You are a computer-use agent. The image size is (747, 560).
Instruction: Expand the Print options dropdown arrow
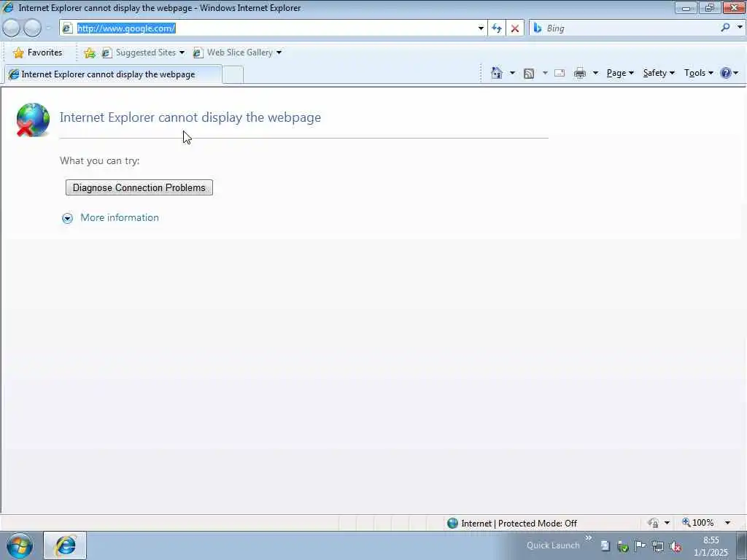click(x=595, y=73)
